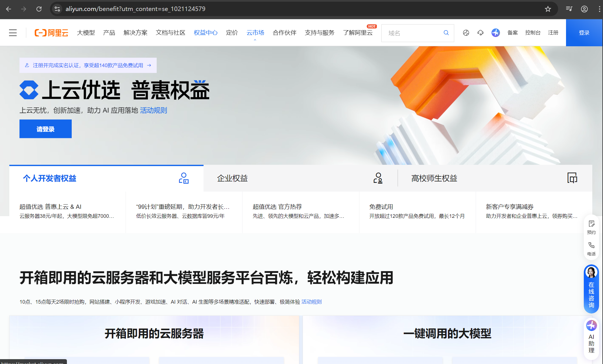The image size is (603, 364).
Task: Go forward with the browser forward arrow
Action: point(24,9)
